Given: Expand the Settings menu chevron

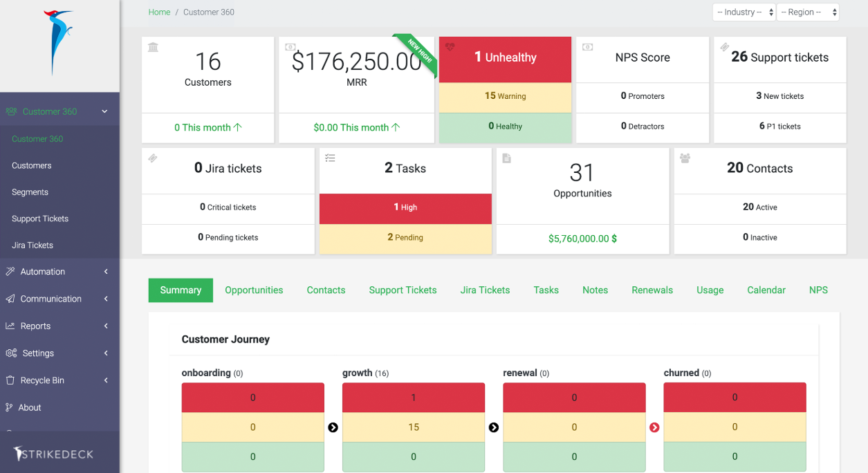Looking at the screenshot, I should tap(106, 353).
